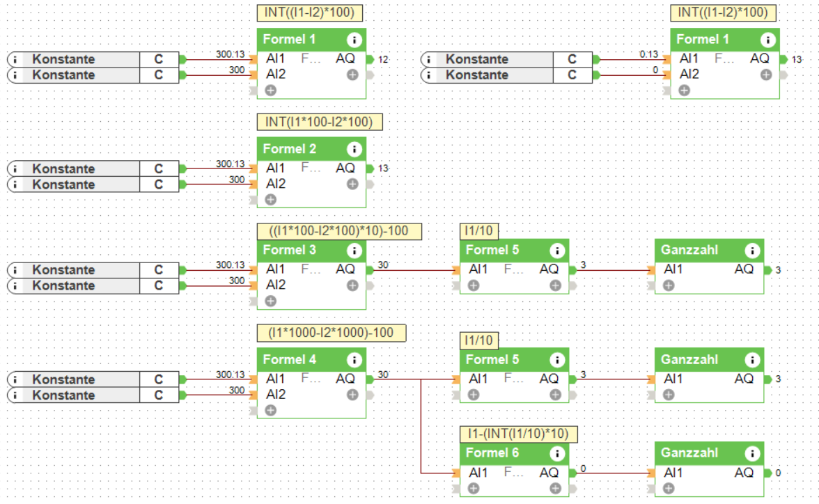Click the Formel 4 block header
This screenshot has height=504, width=819.
click(311, 360)
